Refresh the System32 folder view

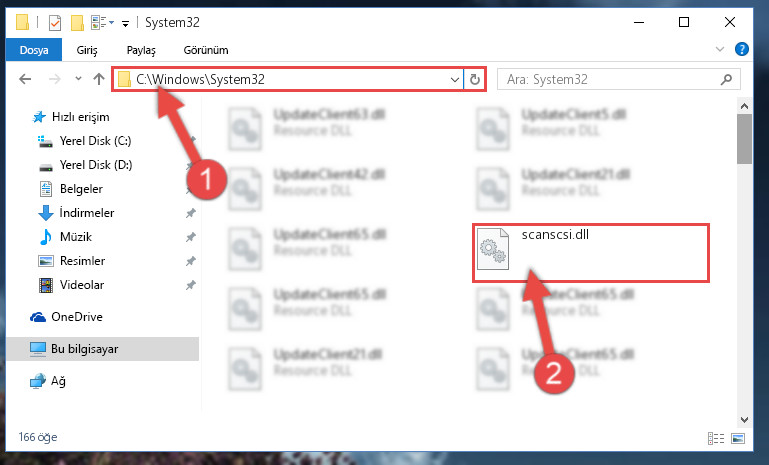point(474,79)
